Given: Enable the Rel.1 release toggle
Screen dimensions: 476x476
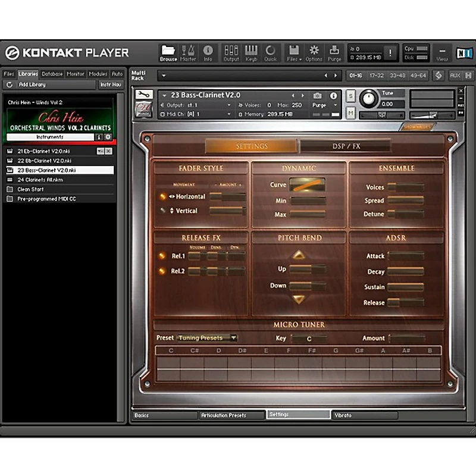Looking at the screenshot, I should pos(162,256).
